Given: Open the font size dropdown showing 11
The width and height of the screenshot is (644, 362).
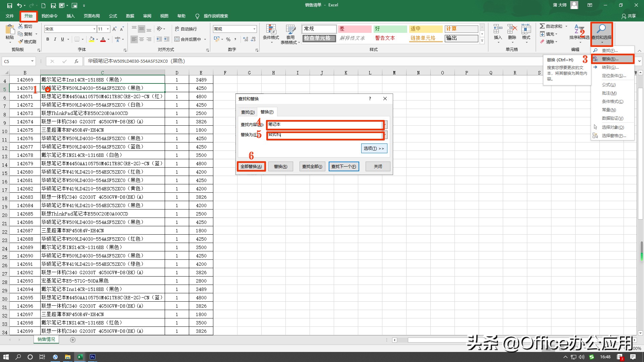Looking at the screenshot, I should [x=108, y=29].
